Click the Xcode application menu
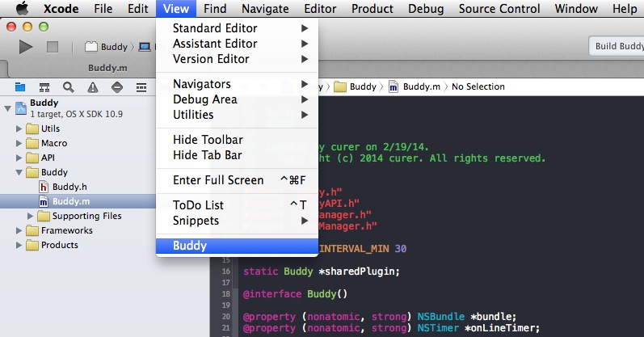644x337 pixels. coord(61,9)
